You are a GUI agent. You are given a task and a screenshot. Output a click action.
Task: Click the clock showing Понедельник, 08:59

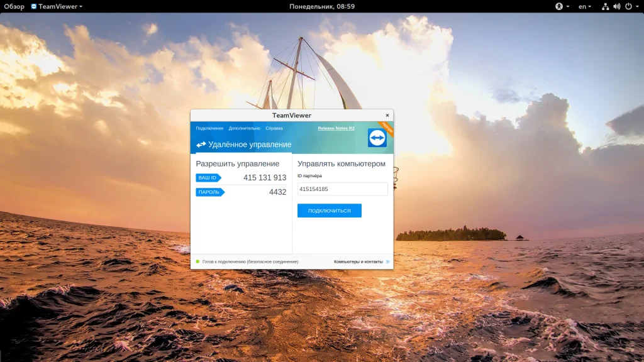tap(322, 6)
